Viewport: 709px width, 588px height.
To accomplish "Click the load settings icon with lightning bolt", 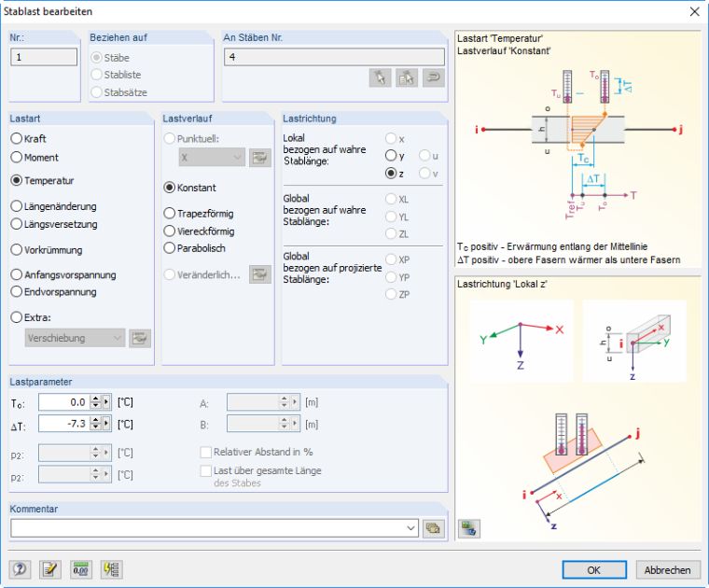I will [111, 569].
